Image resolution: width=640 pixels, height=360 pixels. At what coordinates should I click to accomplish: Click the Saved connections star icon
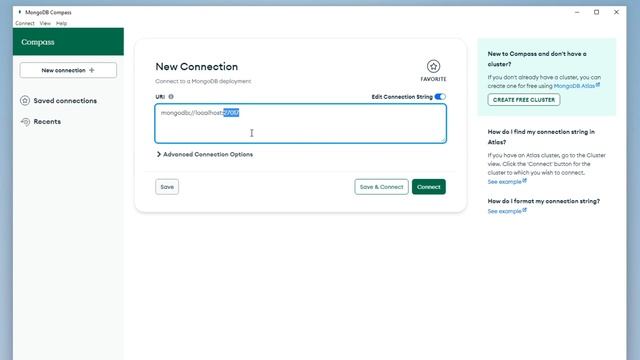[x=25, y=100]
